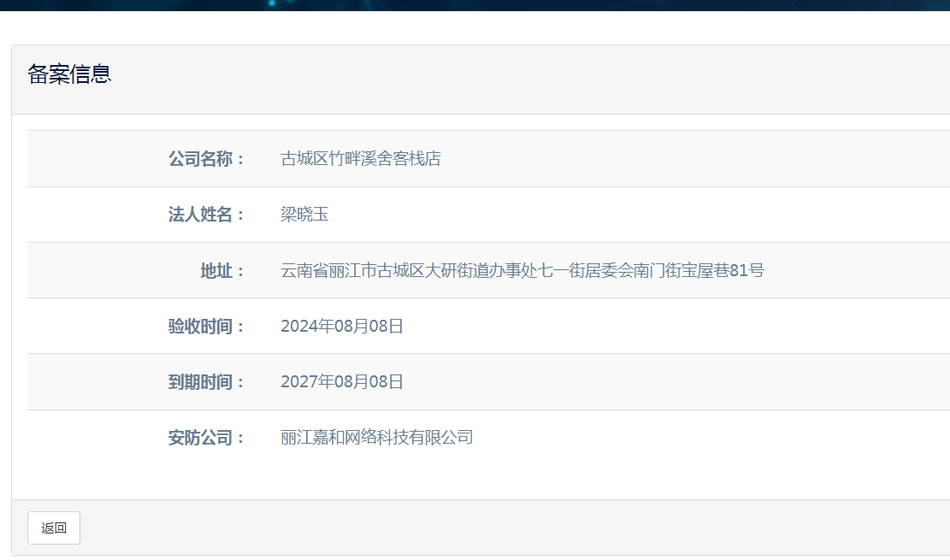
Task: Click the 公司名称 field label
Action: coord(206,159)
